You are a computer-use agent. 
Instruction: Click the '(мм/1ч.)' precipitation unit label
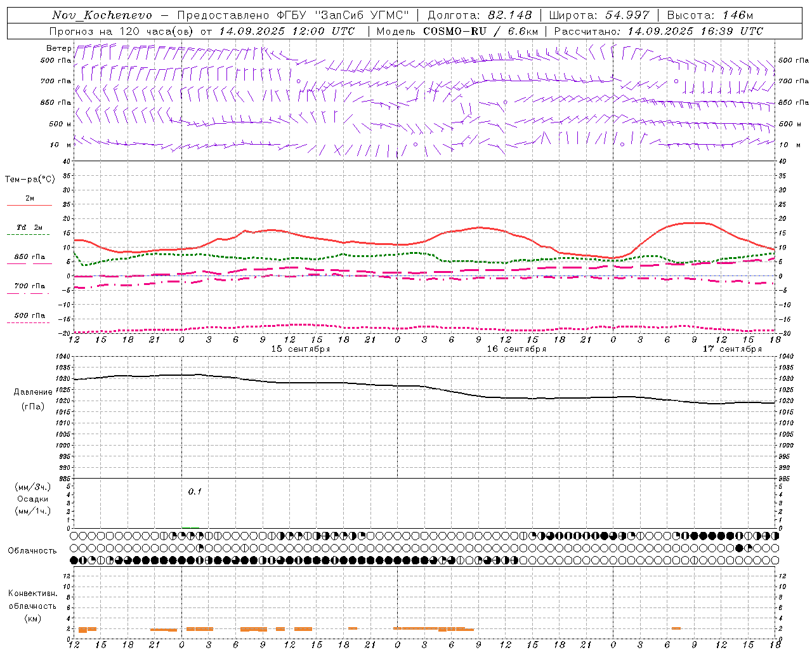click(x=33, y=511)
